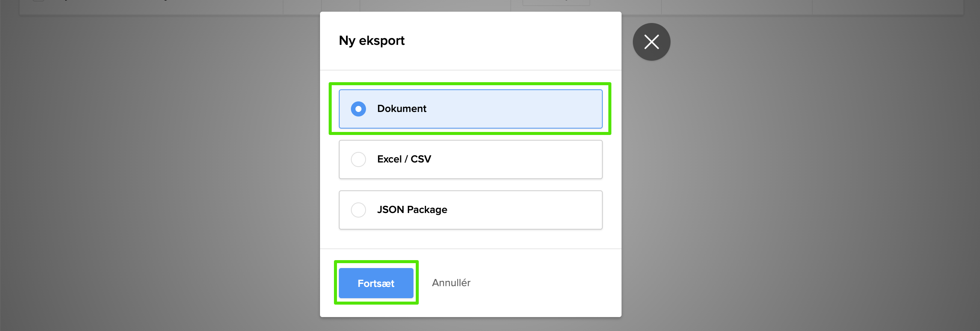Select the Dokument radio button circle
This screenshot has width=980, height=331.
(x=358, y=109)
